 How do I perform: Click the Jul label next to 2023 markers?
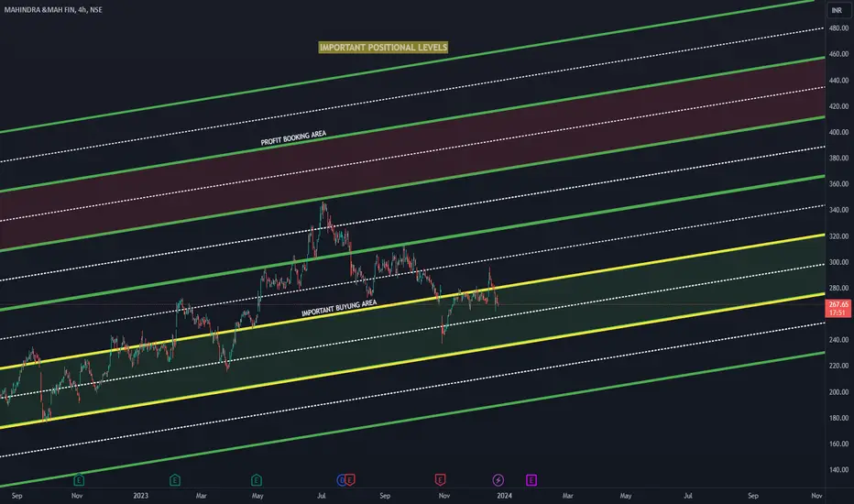[322, 495]
